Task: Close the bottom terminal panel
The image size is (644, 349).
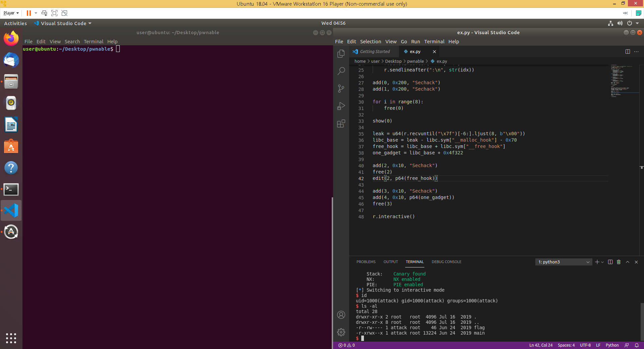Action: (636, 262)
